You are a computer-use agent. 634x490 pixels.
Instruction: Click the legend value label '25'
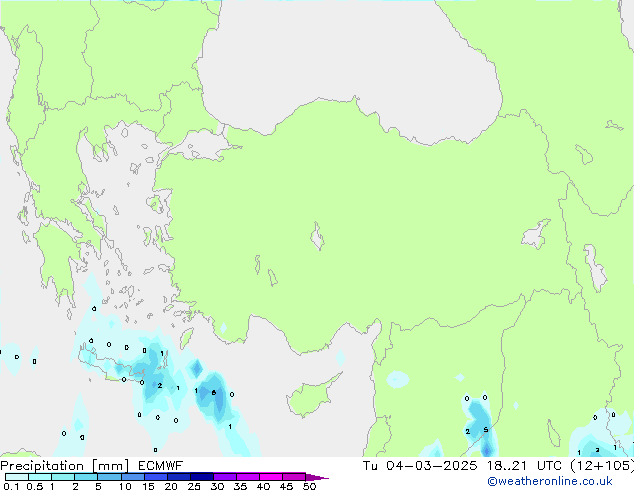[x=194, y=486]
